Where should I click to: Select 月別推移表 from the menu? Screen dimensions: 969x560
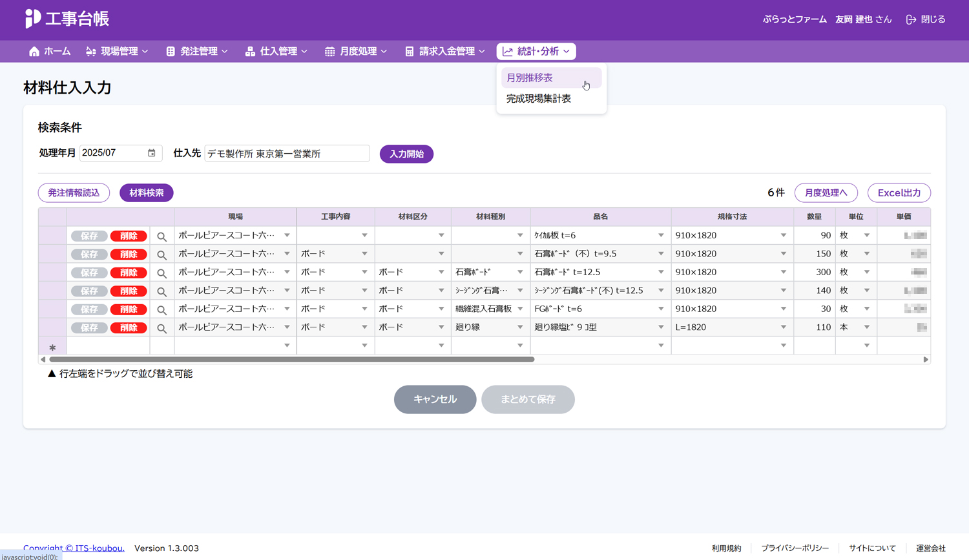530,78
